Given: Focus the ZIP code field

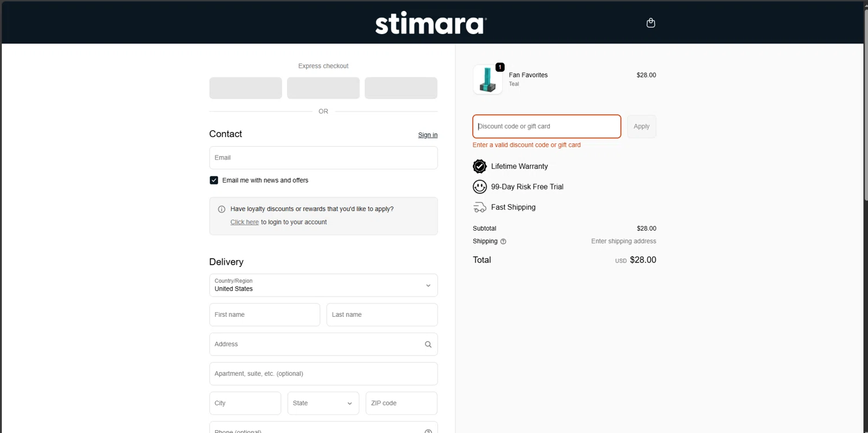Looking at the screenshot, I should 402,403.
